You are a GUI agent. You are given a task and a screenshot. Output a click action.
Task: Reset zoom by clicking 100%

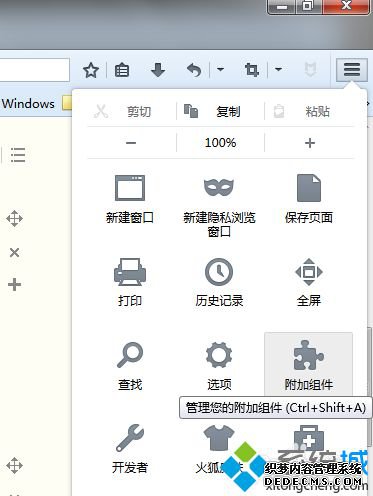pyautogui.click(x=220, y=143)
